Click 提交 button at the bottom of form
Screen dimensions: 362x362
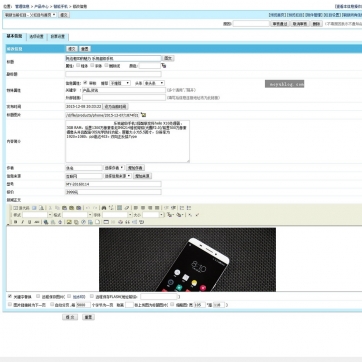(x=70, y=317)
